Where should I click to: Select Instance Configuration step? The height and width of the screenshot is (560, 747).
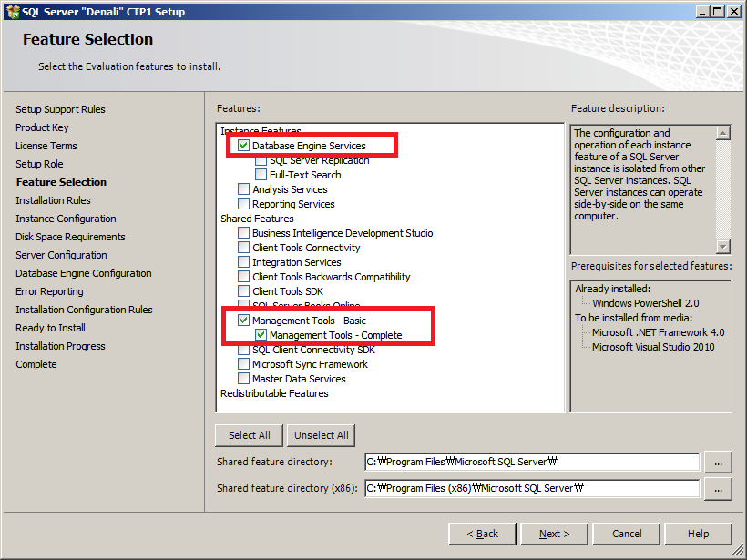(x=66, y=219)
